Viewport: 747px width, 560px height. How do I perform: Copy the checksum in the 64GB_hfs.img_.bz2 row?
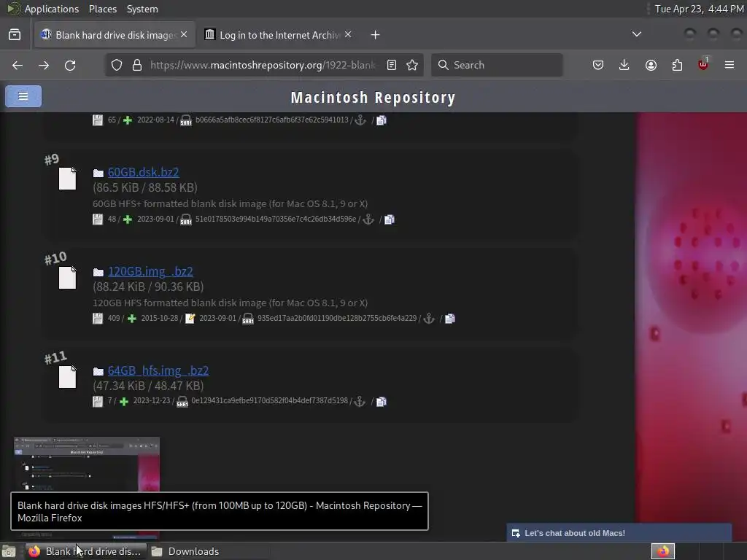coord(381,402)
